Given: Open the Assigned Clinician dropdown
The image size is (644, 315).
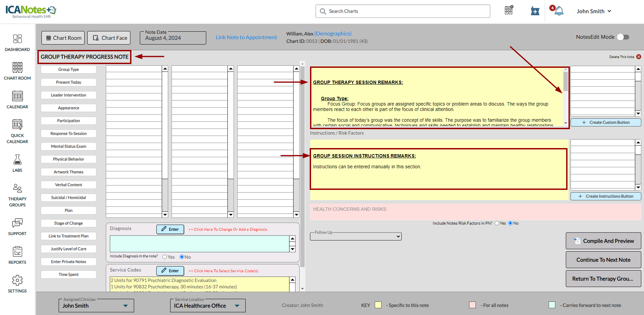Looking at the screenshot, I should pyautogui.click(x=96, y=306).
